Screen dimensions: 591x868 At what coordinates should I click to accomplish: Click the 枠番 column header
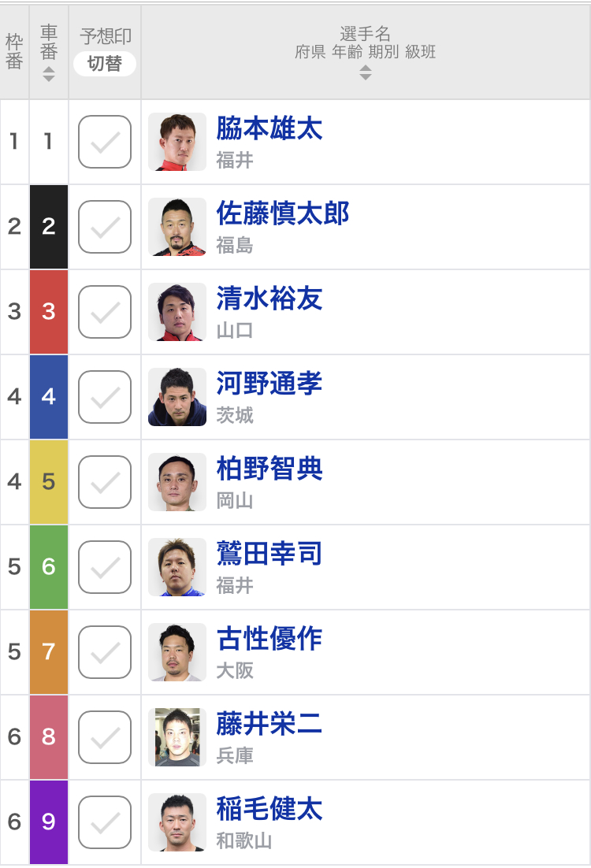pyautogui.click(x=14, y=52)
